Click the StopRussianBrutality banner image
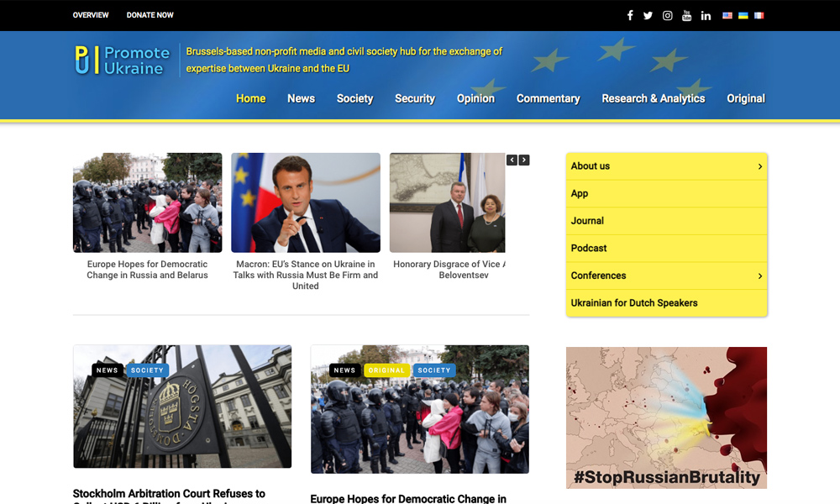 666,417
